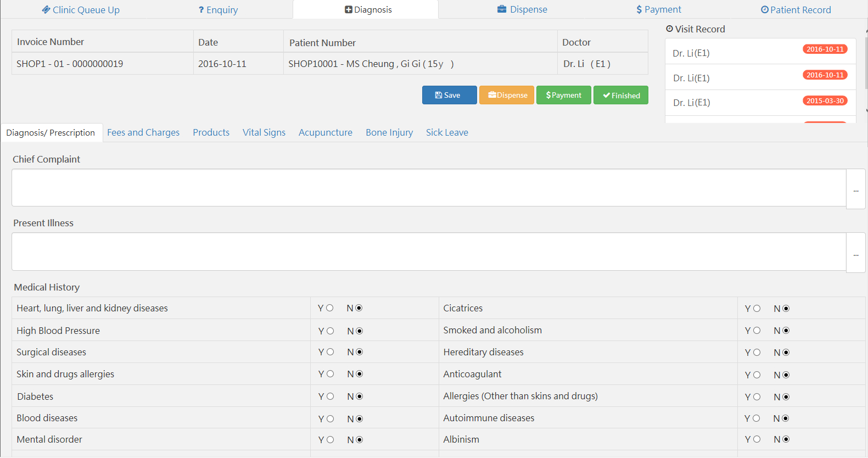Switch to Fees and Charges sub-tab
868x458 pixels.
pyautogui.click(x=143, y=132)
